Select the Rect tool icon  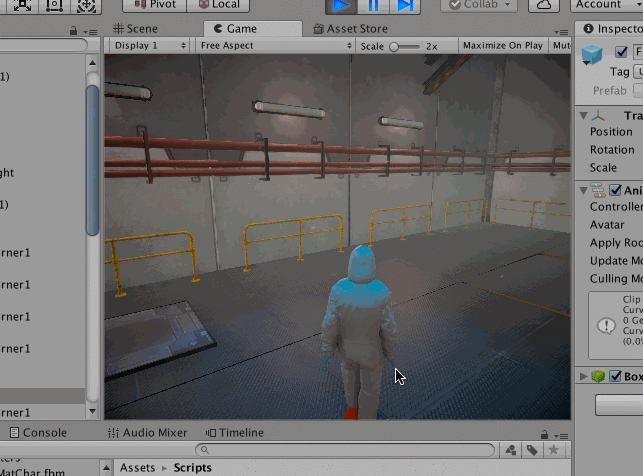click(x=54, y=6)
